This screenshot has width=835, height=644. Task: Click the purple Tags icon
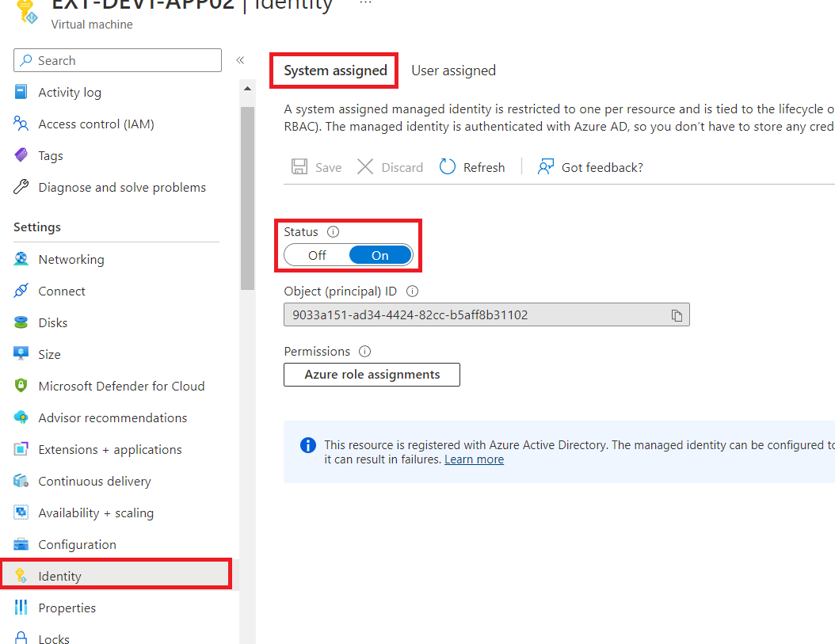tap(21, 155)
